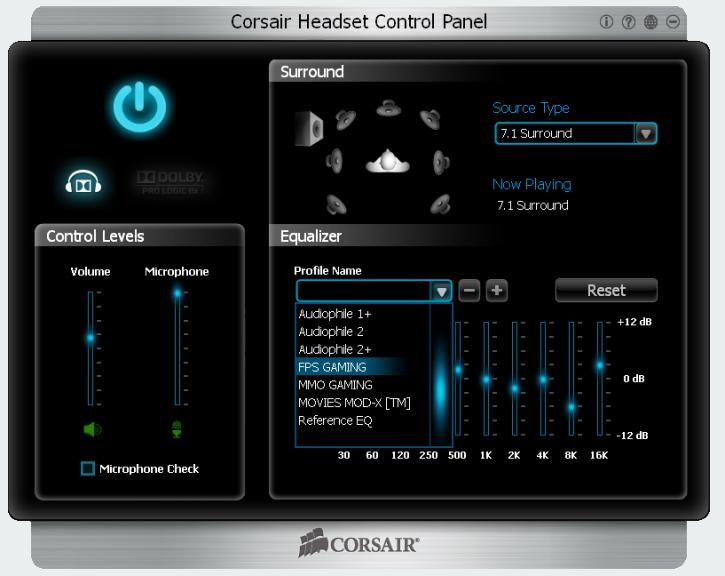Collapse the Profile Name dropdown arrow
Screen dimensions: 725x576
[x=442, y=292]
